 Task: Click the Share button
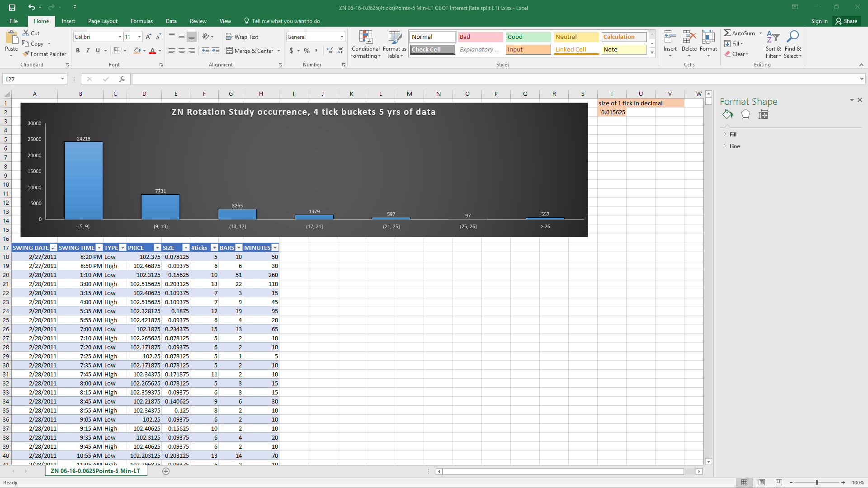click(x=847, y=21)
